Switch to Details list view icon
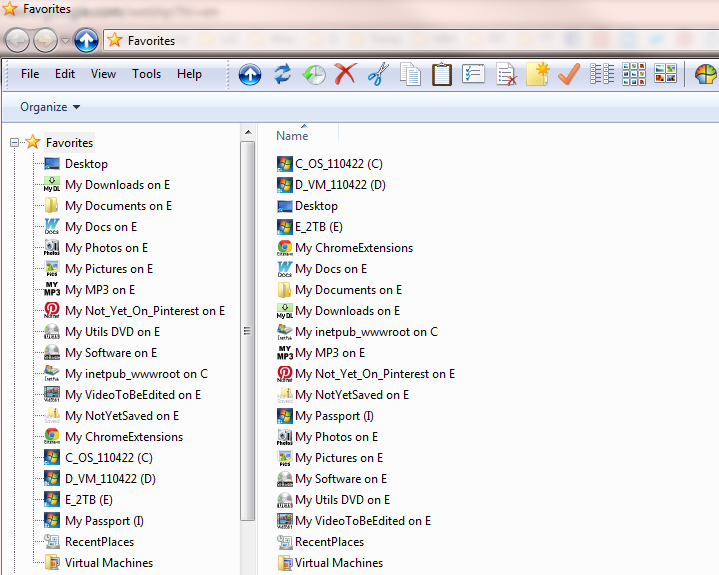 [x=602, y=74]
